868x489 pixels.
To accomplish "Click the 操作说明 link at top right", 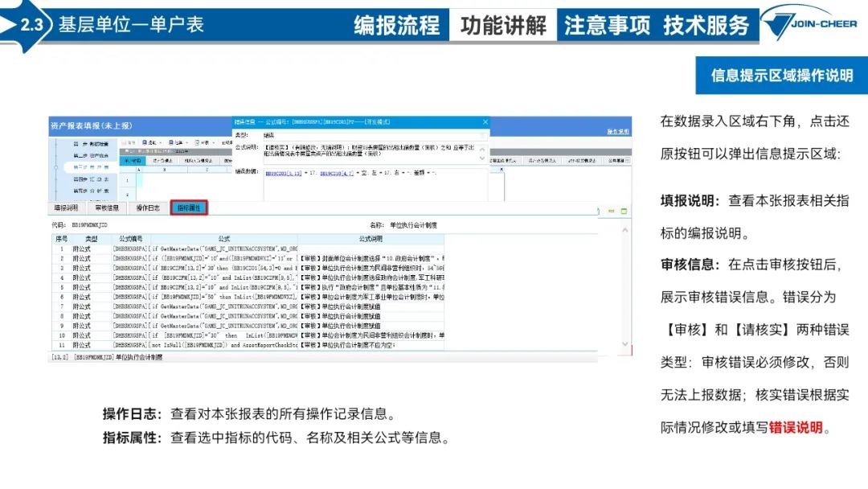I will tap(617, 130).
